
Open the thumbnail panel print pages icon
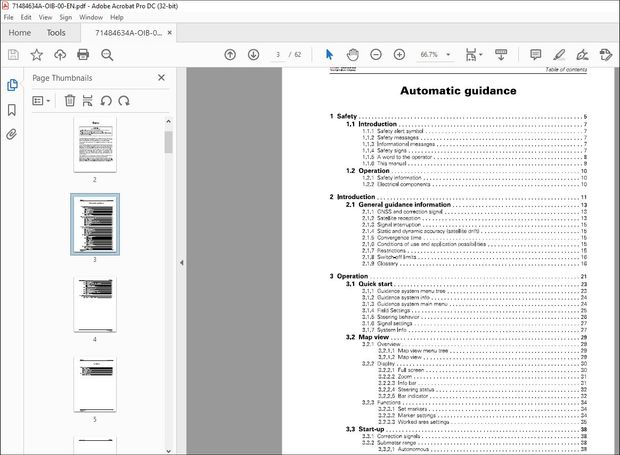click(x=87, y=100)
